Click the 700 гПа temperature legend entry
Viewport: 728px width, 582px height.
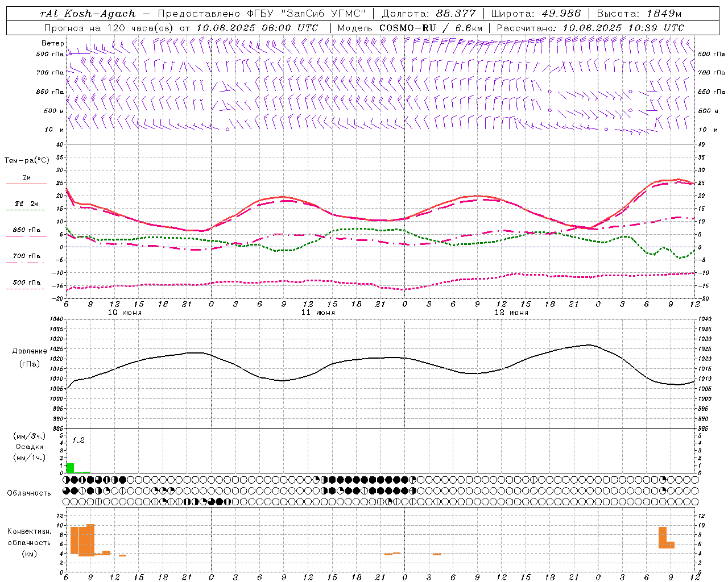[x=26, y=256]
